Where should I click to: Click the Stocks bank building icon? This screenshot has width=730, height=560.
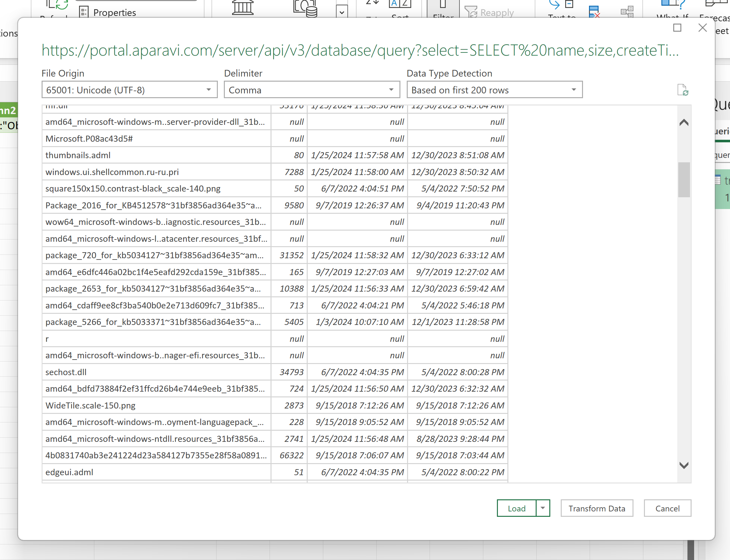(243, 8)
